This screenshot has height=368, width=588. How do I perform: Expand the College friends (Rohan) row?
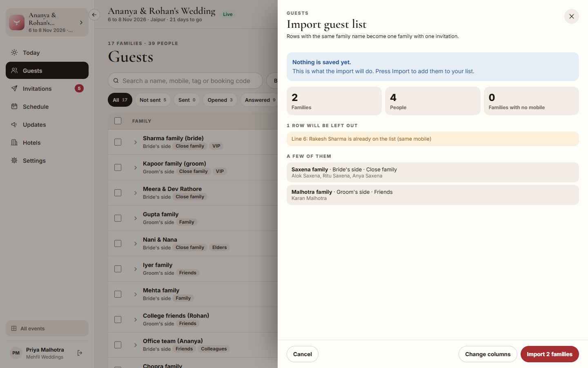(135, 320)
